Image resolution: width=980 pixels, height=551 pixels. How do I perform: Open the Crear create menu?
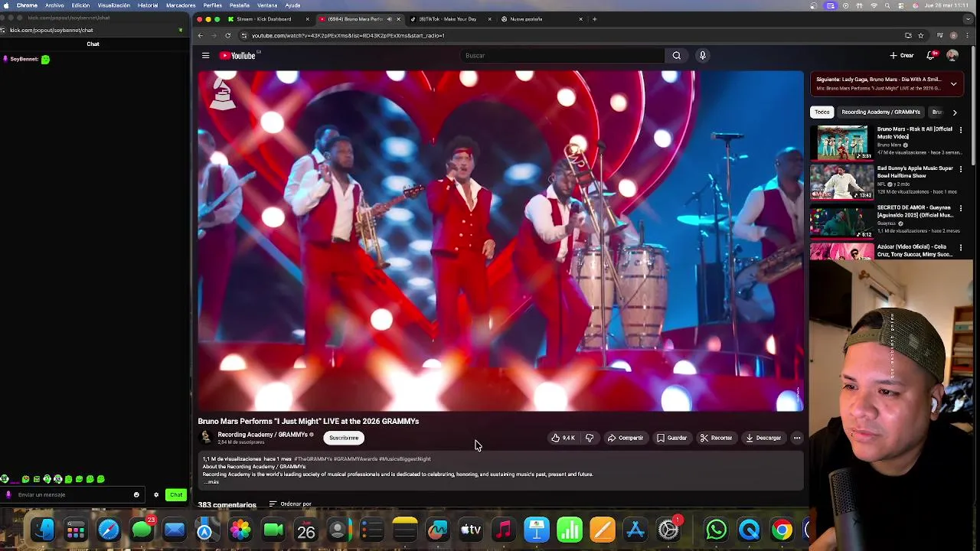point(902,55)
